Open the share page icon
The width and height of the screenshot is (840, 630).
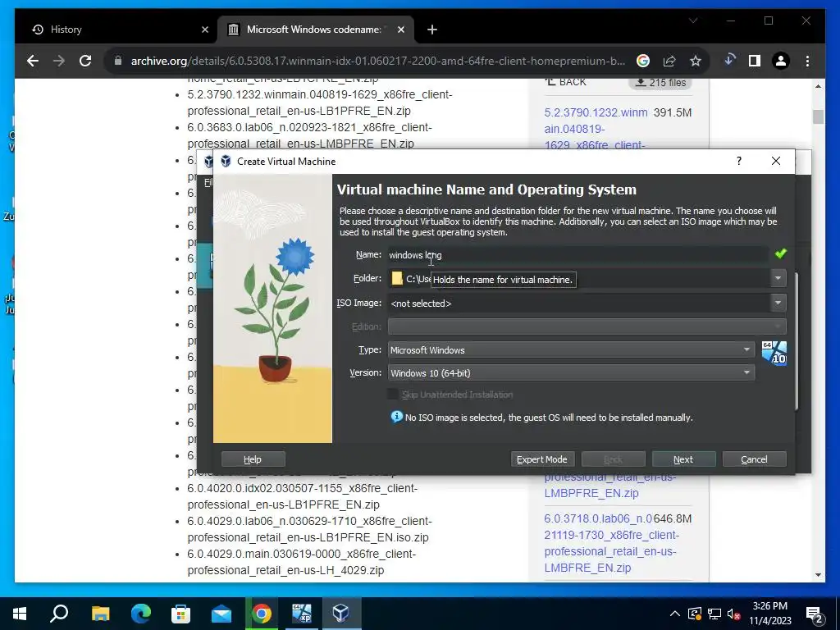[669, 61]
